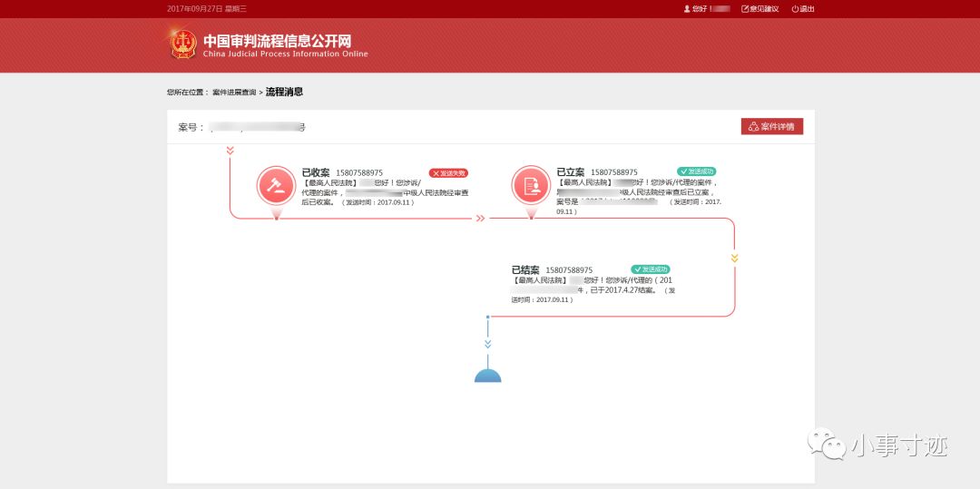Open 案件详情 case details
This screenshot has width=980, height=489.
pos(771,127)
